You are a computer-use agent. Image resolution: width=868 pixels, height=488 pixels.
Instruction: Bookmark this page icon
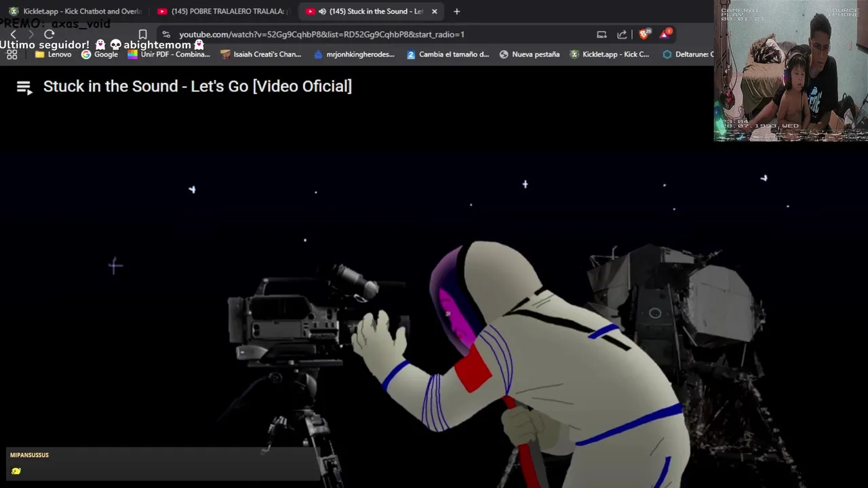[142, 35]
